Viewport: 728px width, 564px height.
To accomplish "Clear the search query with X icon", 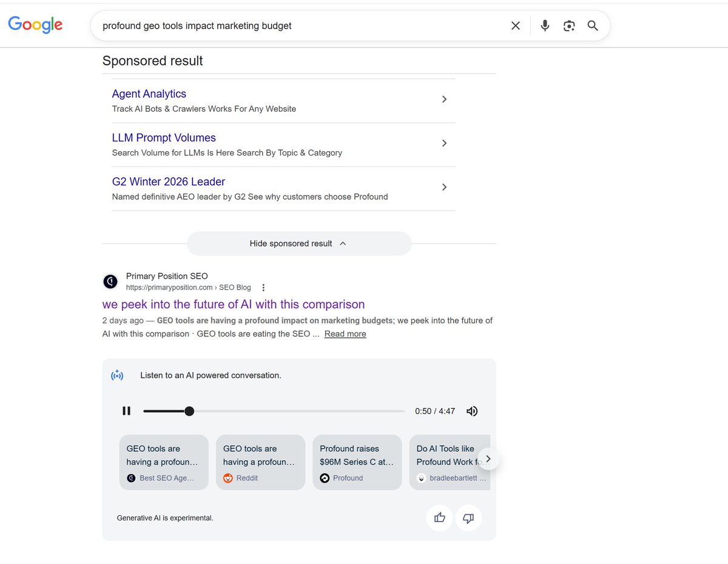I will tap(515, 25).
